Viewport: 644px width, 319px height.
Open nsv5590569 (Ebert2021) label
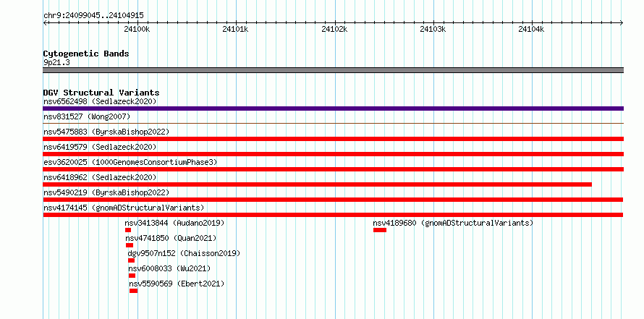[177, 284]
